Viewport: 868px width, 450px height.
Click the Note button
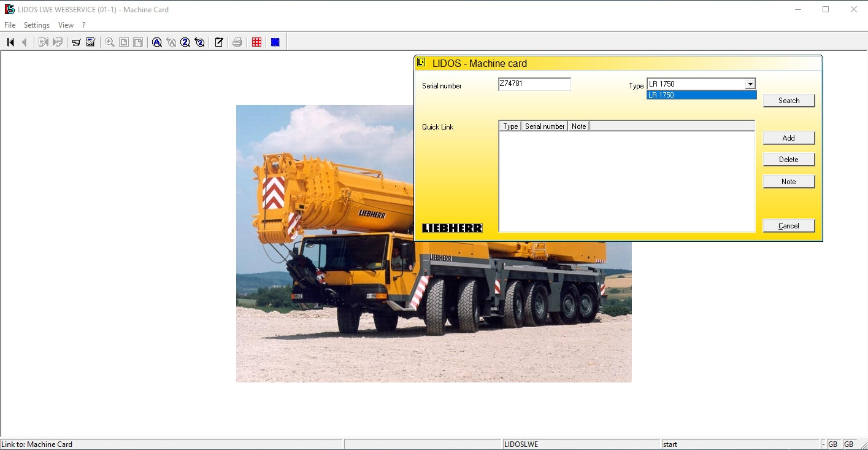pyautogui.click(x=789, y=182)
